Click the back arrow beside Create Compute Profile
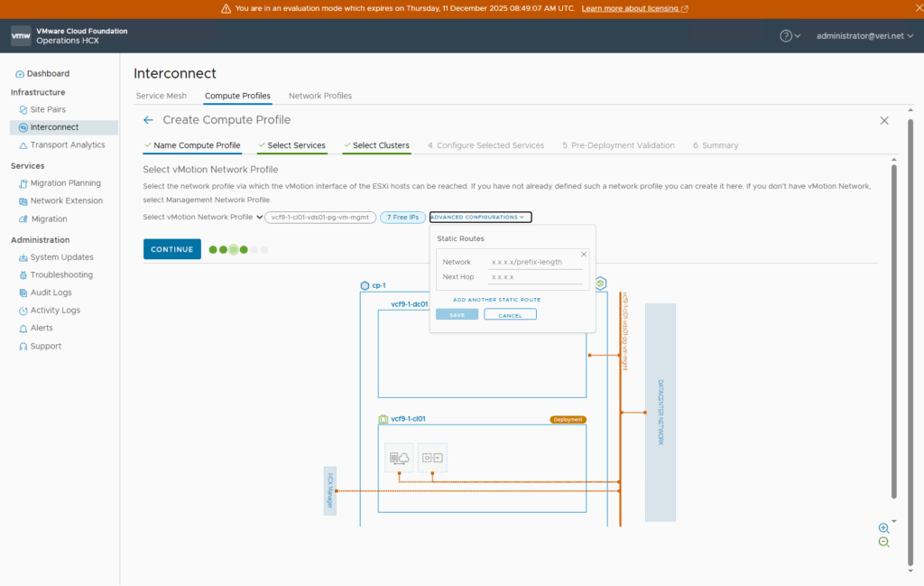The height and width of the screenshot is (586, 924). (x=149, y=120)
